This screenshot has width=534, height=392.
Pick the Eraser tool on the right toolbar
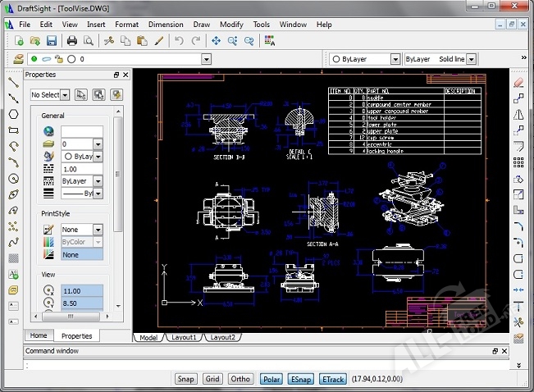[518, 82]
